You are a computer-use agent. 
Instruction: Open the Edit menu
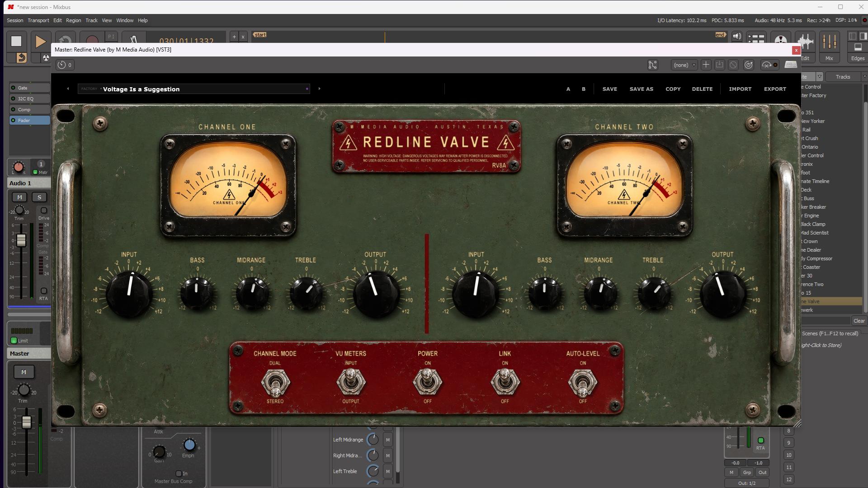pyautogui.click(x=57, y=20)
